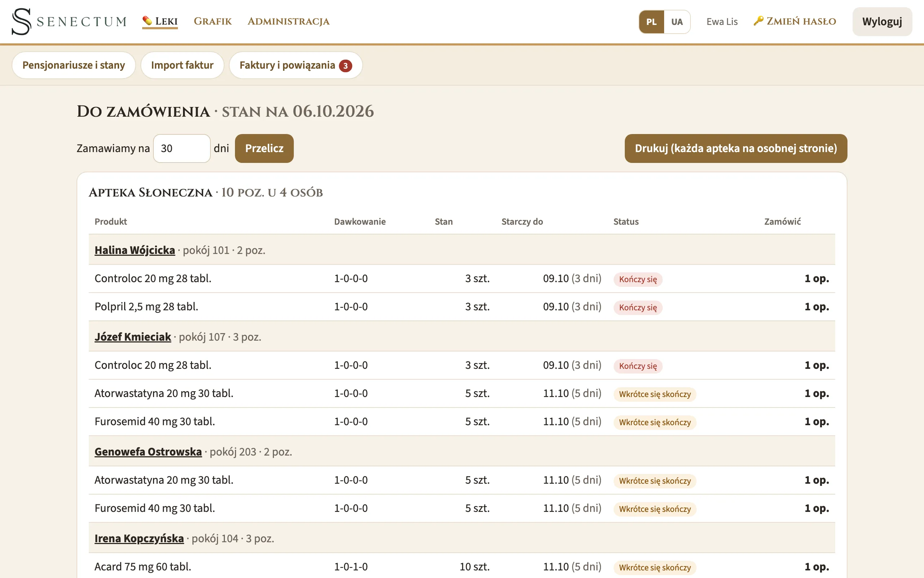Click the Status column header

(x=626, y=222)
